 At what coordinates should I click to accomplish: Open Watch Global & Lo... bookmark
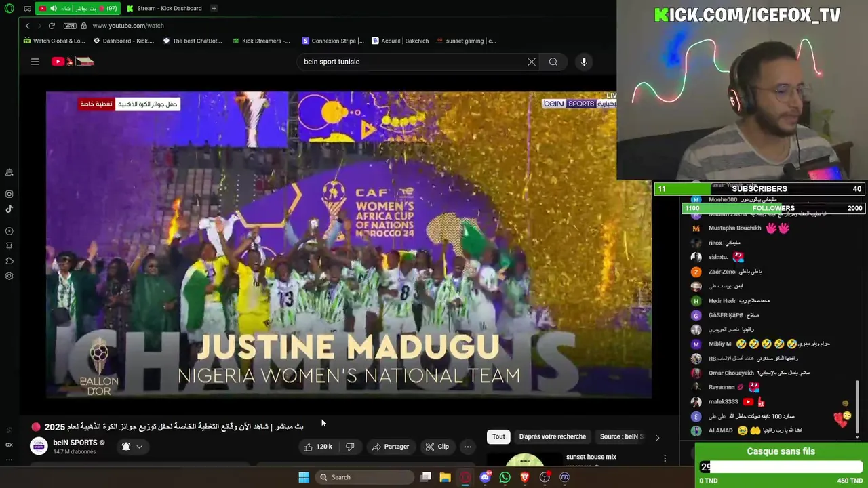[x=54, y=41]
